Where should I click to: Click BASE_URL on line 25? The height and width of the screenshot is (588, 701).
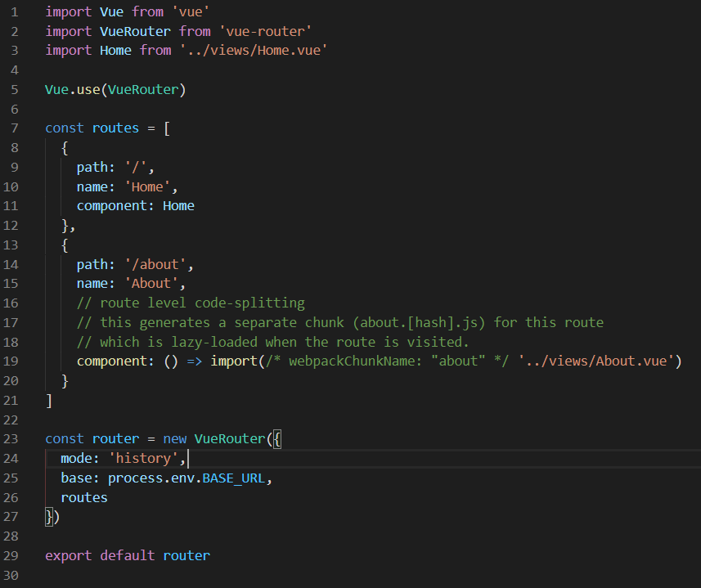[x=233, y=478]
